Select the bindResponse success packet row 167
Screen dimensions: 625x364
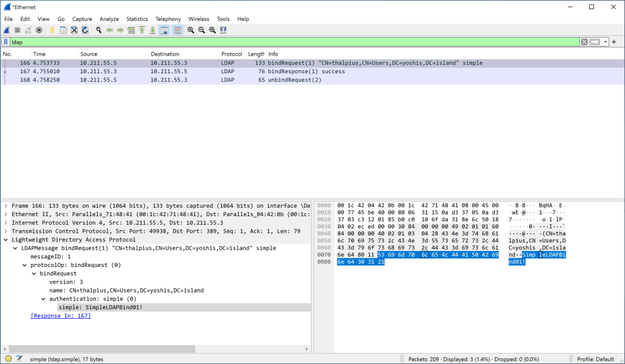pyautogui.click(x=183, y=71)
